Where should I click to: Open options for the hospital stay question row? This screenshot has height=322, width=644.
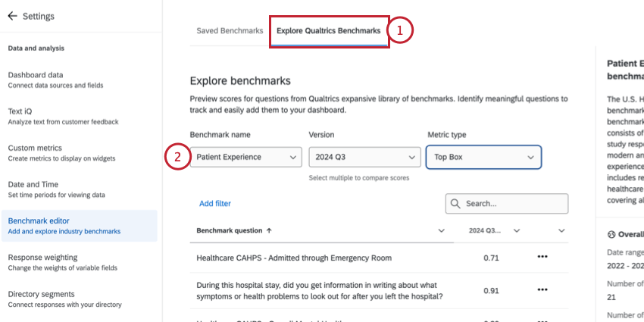[x=542, y=290]
